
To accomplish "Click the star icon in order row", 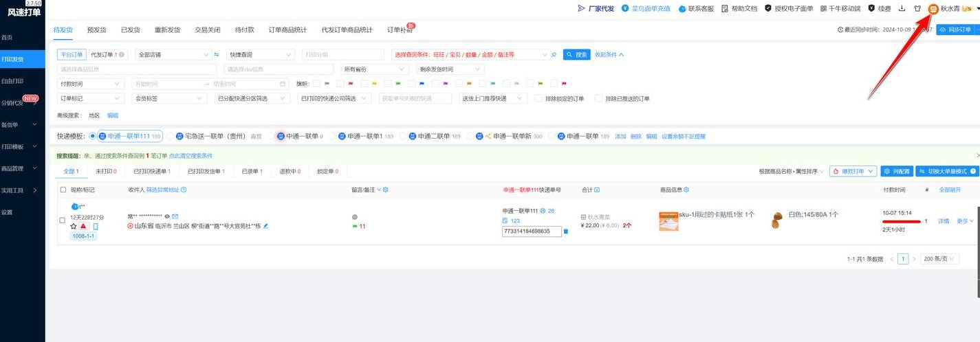I will [74, 227].
